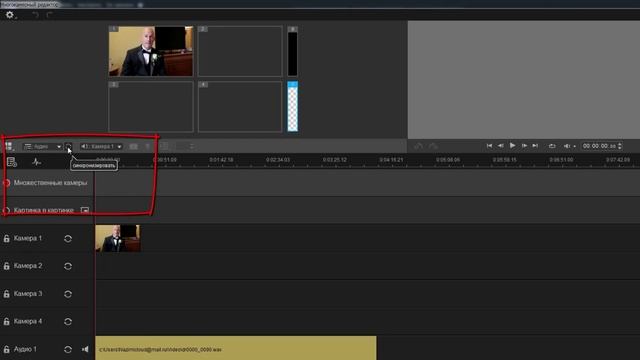Jump to start of preview
The height and width of the screenshot is (360, 640).
(x=489, y=146)
